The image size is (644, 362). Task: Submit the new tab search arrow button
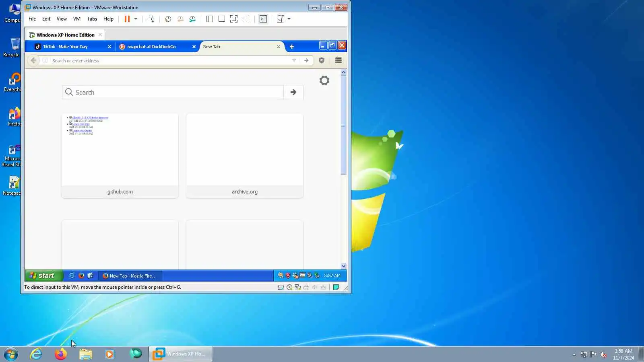(x=293, y=93)
